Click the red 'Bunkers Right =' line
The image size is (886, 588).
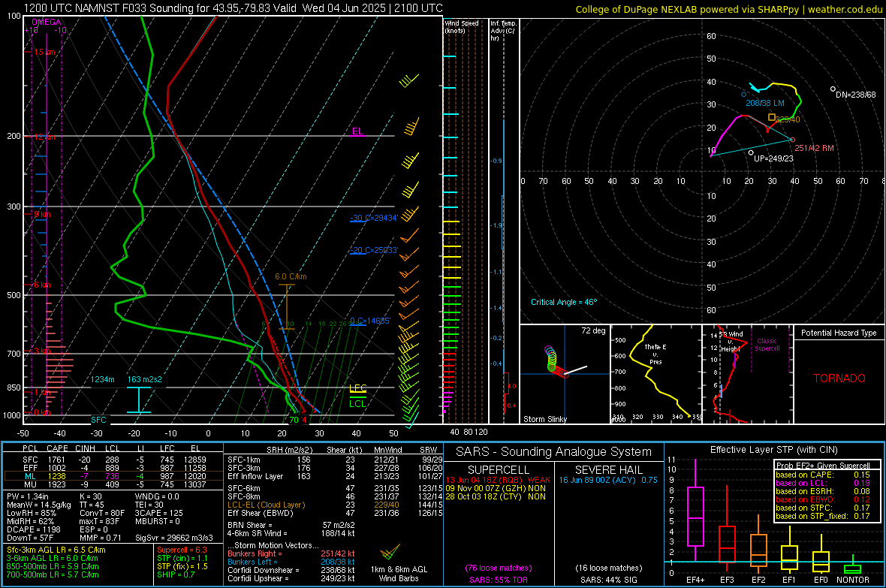(x=291, y=553)
